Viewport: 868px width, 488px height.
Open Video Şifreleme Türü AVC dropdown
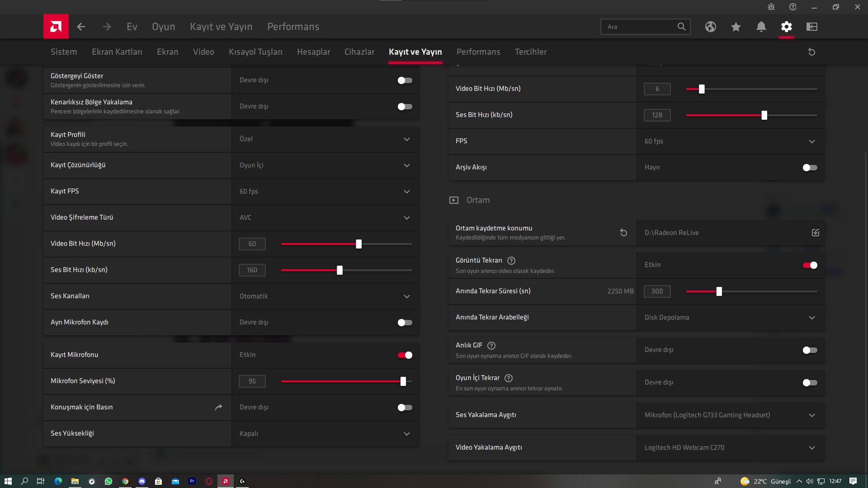[x=406, y=218]
